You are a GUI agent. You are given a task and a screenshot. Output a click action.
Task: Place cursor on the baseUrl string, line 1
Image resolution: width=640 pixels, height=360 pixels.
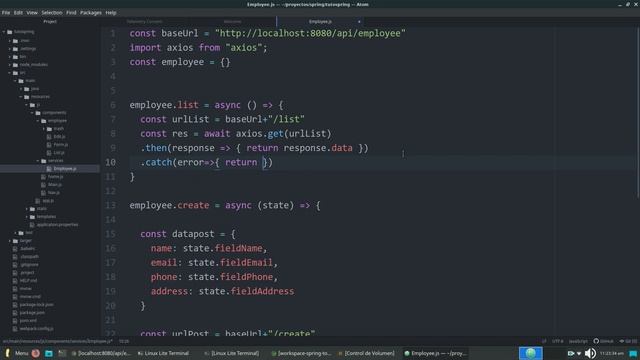[x=310, y=33]
